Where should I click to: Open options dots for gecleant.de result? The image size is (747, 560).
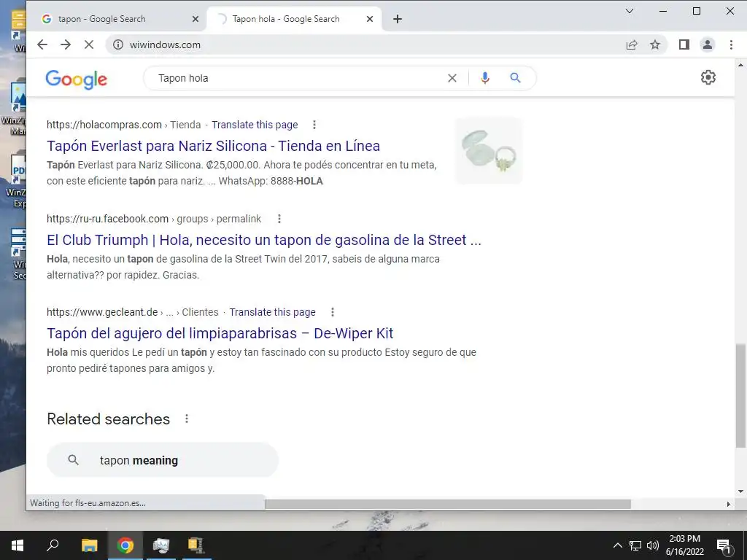point(333,312)
